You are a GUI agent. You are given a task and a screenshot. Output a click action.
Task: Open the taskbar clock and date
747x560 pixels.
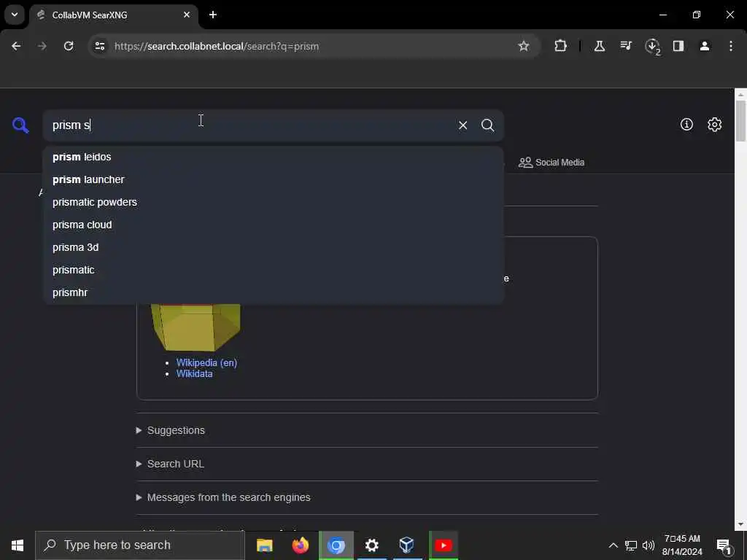pyautogui.click(x=682, y=545)
